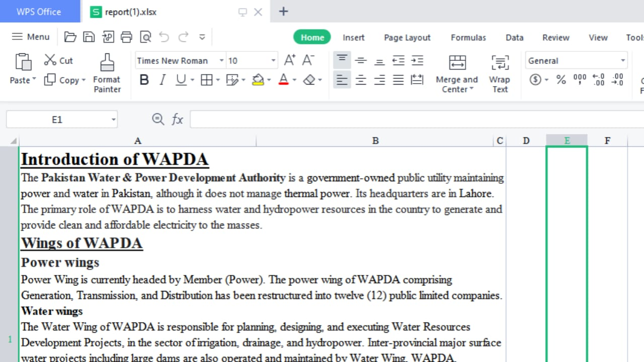
Task: Toggle Bold formatting
Action: [x=144, y=80]
